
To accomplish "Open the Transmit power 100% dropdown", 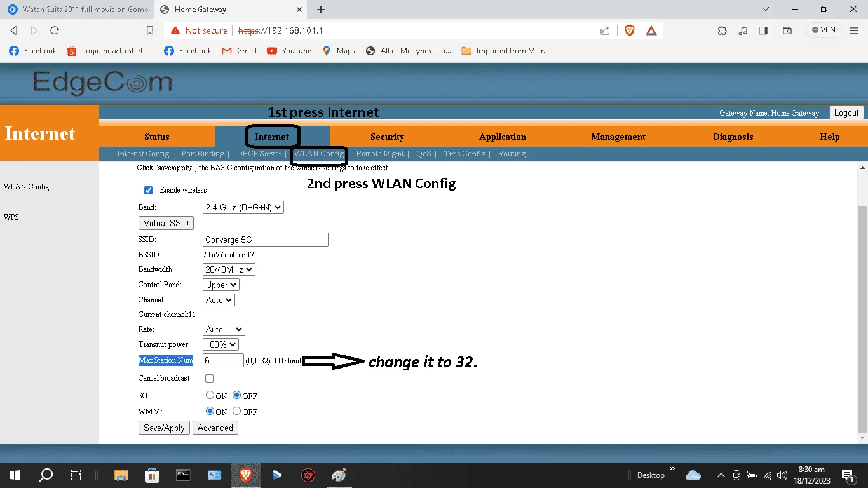I will [x=220, y=344].
